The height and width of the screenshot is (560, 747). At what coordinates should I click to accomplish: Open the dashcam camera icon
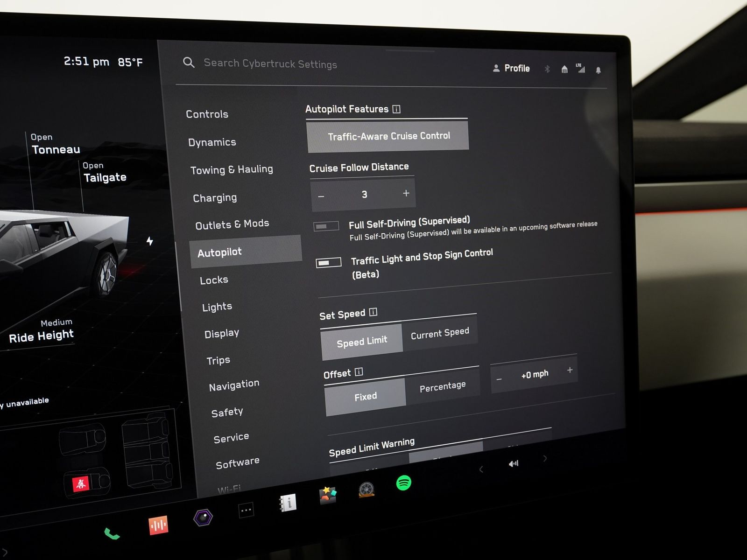[x=204, y=518]
